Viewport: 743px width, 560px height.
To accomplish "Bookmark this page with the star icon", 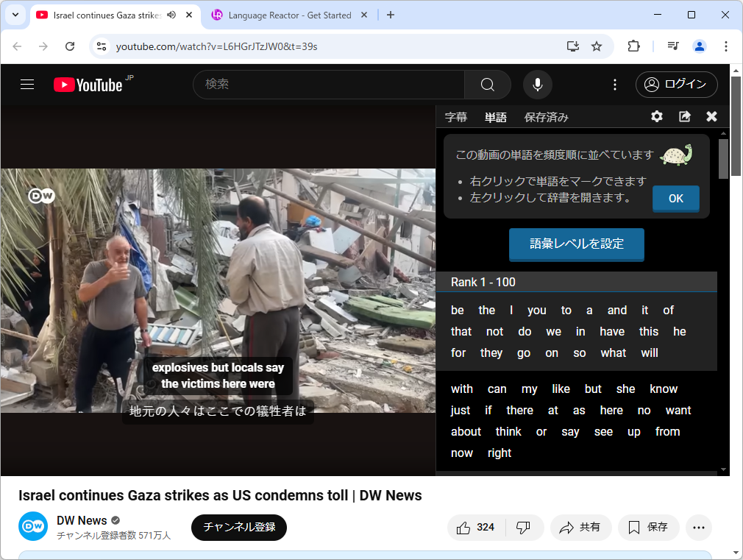I will point(596,46).
